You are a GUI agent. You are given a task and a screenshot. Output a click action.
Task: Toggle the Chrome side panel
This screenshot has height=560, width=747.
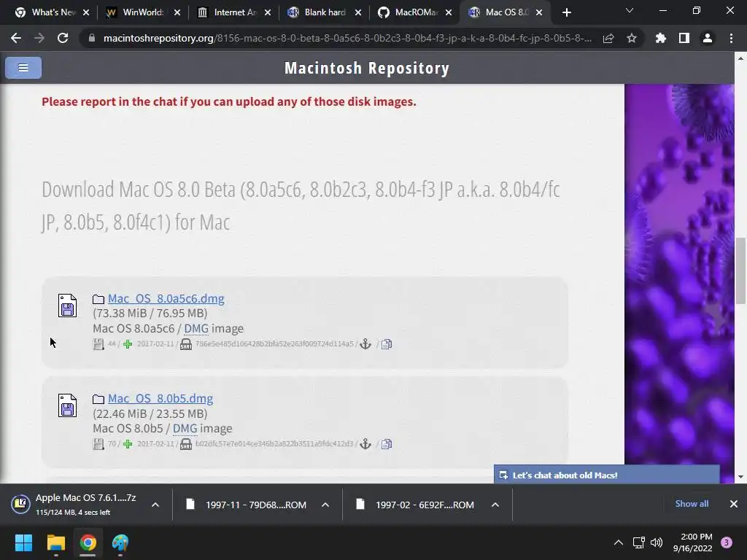(x=684, y=38)
